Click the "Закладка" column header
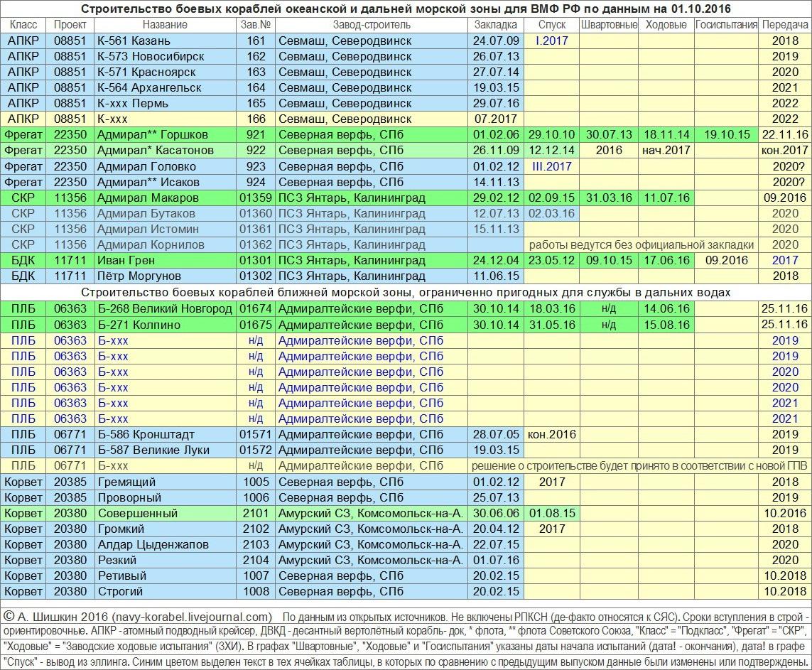The width and height of the screenshot is (812, 670). click(x=496, y=25)
